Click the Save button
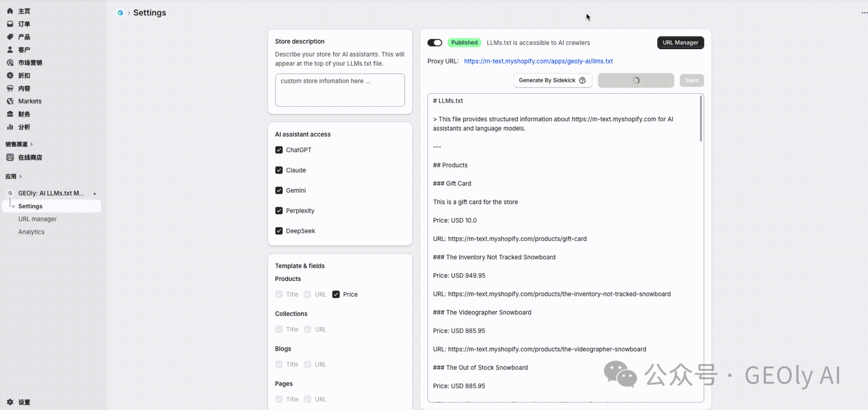The height and width of the screenshot is (410, 868). coord(692,80)
